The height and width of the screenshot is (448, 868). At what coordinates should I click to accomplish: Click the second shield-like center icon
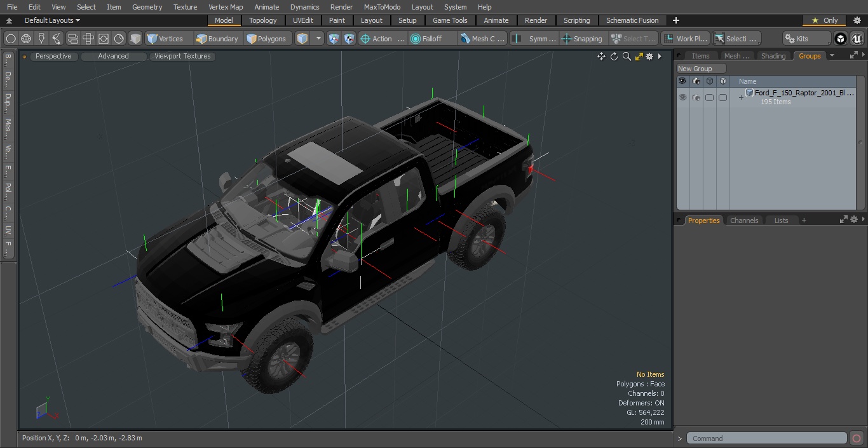[x=349, y=39]
